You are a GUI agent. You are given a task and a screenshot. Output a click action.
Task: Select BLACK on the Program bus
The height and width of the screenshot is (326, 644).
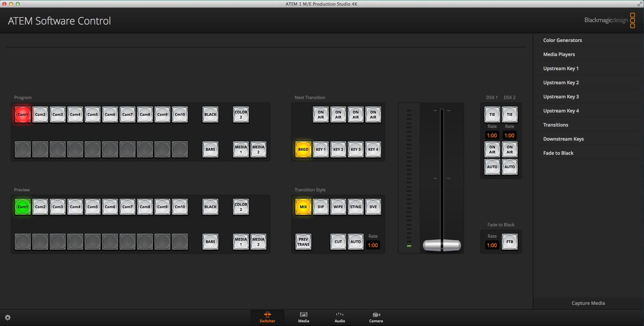[210, 114]
